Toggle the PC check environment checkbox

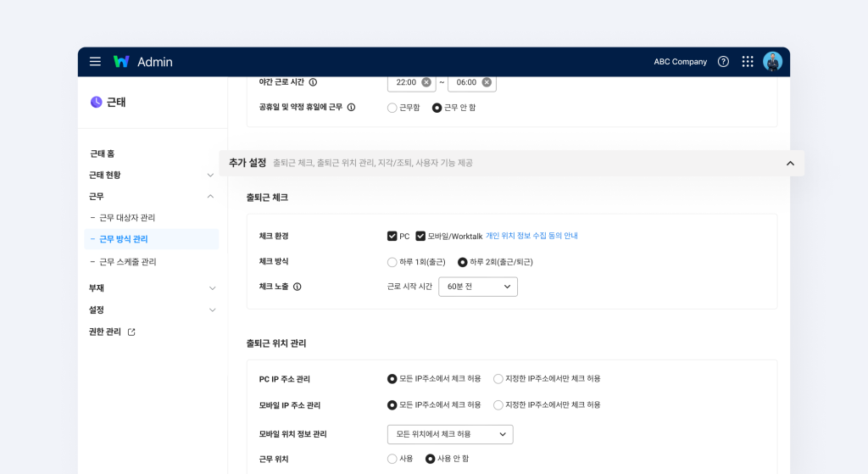pyautogui.click(x=392, y=236)
